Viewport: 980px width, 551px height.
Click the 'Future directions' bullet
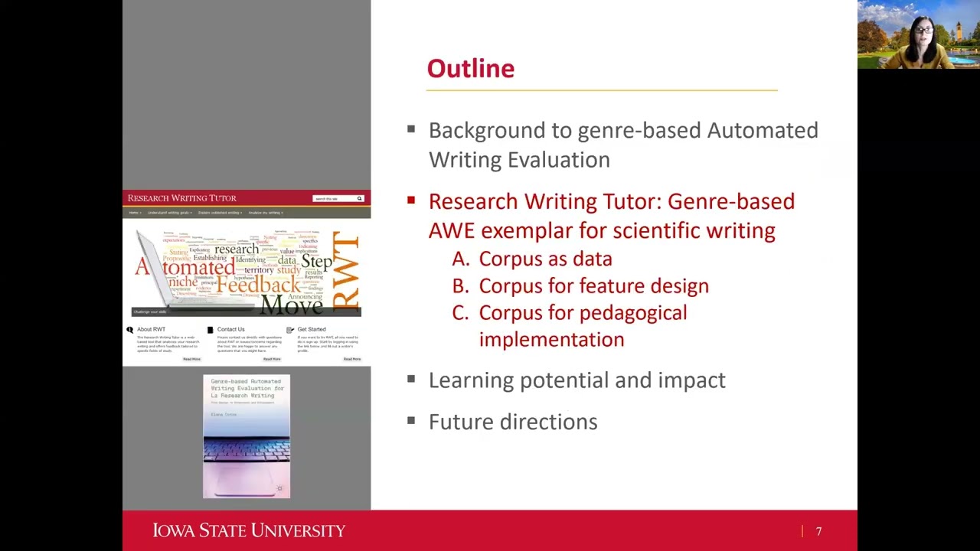coord(513,422)
